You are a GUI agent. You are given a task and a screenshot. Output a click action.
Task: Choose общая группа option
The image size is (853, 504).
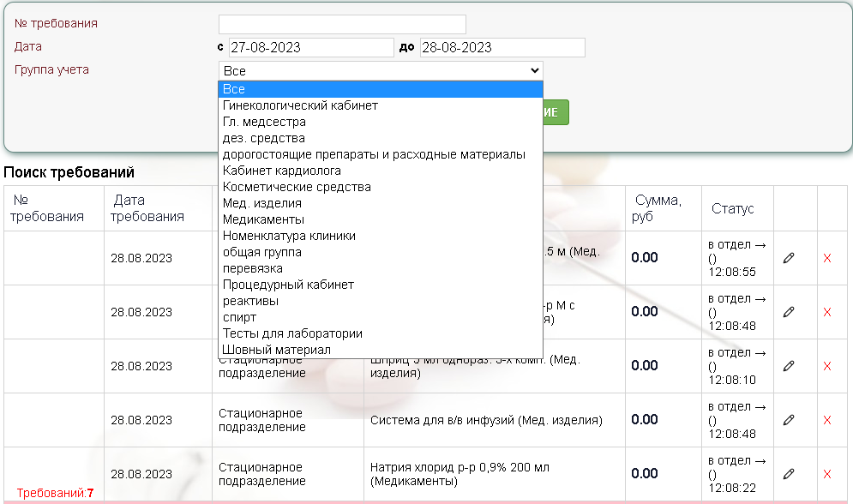[381, 252]
